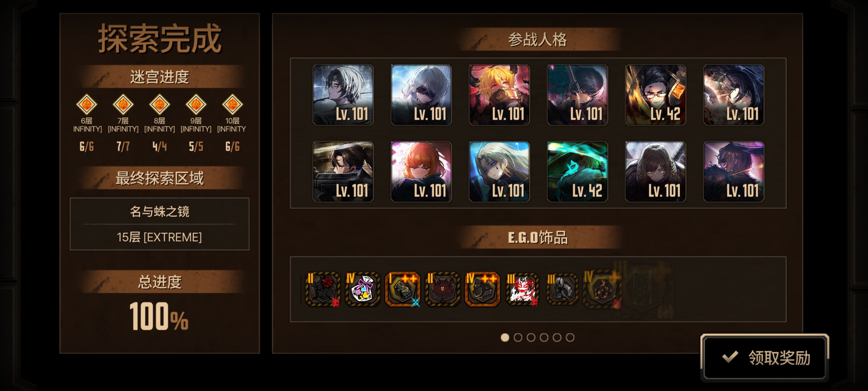Select the dark red branches tier II gift
This screenshot has width=868, height=391.
[442, 289]
